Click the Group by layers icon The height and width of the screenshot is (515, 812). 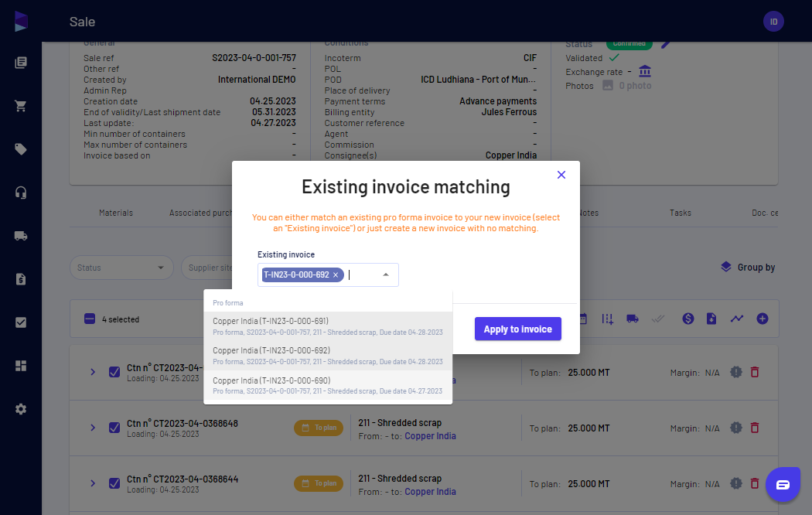pos(726,267)
